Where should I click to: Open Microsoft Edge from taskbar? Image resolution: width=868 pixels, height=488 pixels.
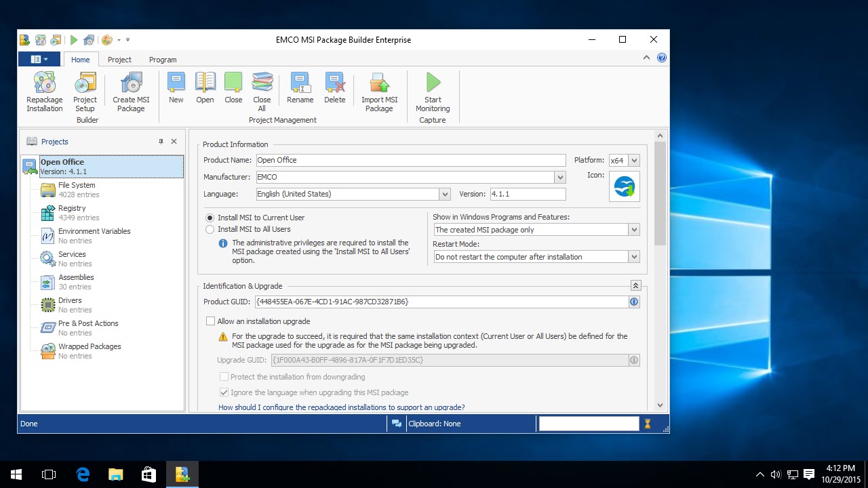(x=83, y=474)
